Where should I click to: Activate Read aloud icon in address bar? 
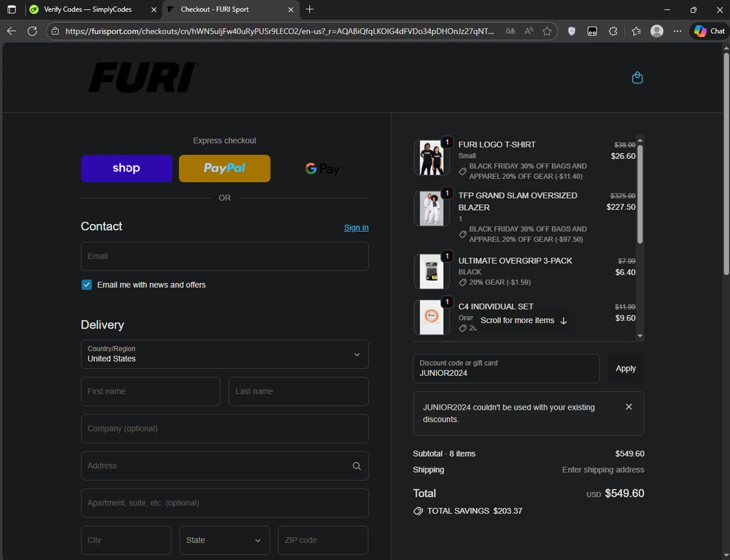click(529, 31)
